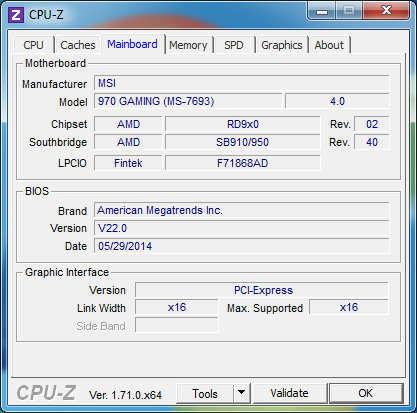Select the Memory tab

pyautogui.click(x=188, y=45)
